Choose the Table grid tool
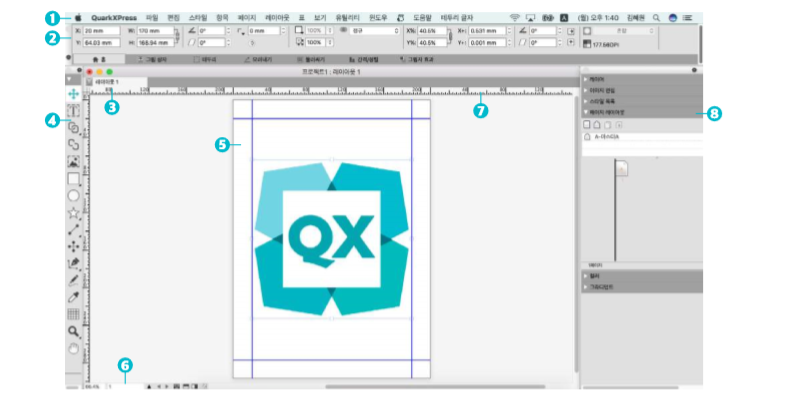The width and height of the screenshot is (785, 398). (74, 314)
